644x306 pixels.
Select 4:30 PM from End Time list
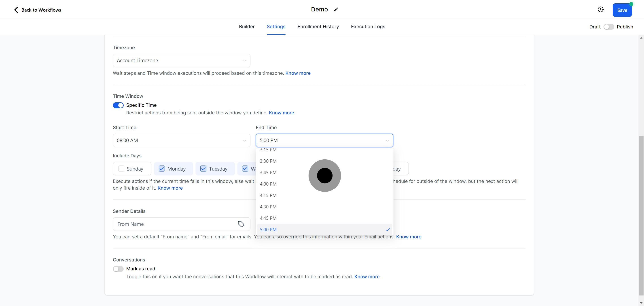point(268,207)
